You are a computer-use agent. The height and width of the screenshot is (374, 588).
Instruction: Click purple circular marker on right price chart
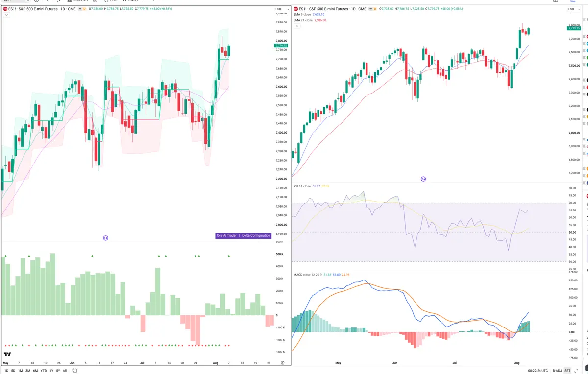(423, 179)
